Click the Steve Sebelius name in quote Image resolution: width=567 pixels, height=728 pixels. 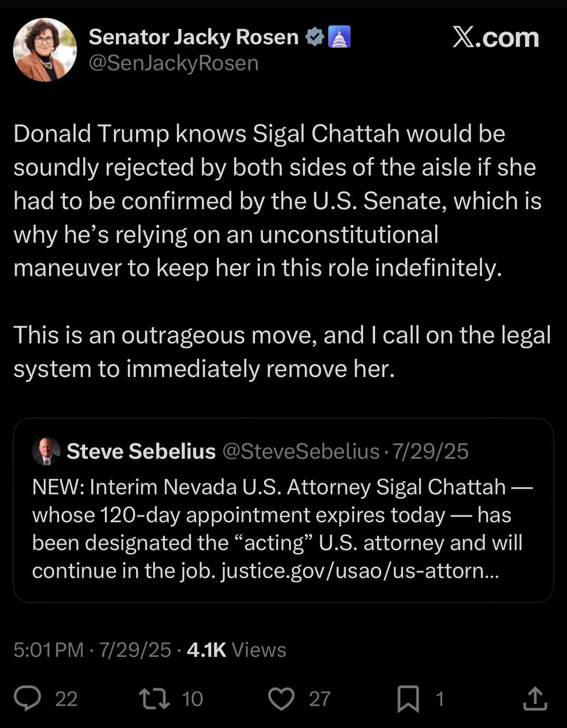click(x=141, y=451)
